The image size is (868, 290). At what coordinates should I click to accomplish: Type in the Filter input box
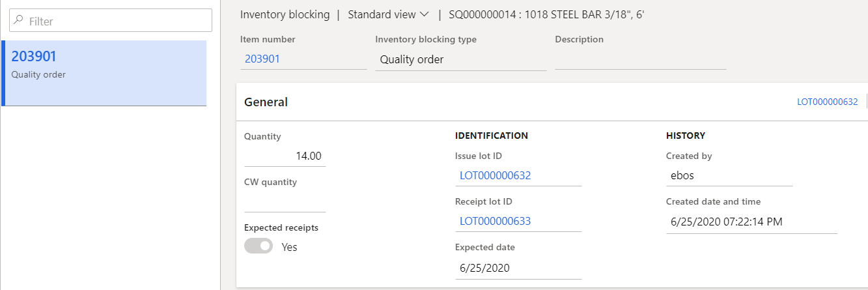click(x=117, y=21)
